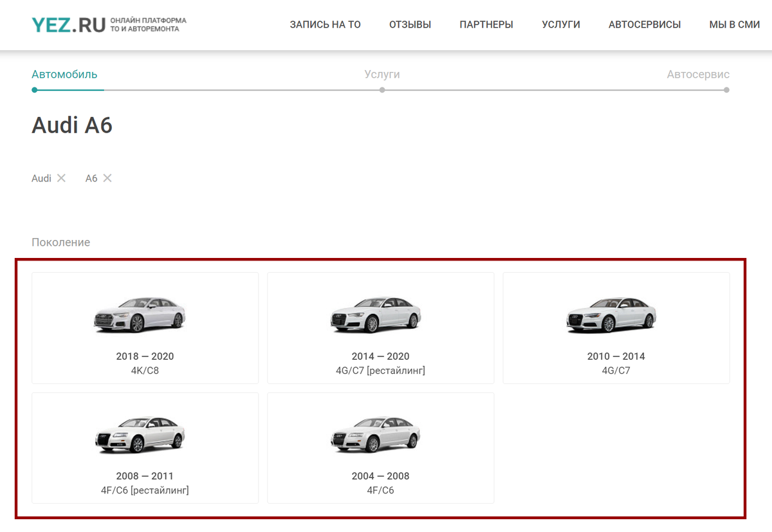Image resolution: width=772 pixels, height=532 pixels.
Task: Remove the A6 model tag
Action: (107, 178)
